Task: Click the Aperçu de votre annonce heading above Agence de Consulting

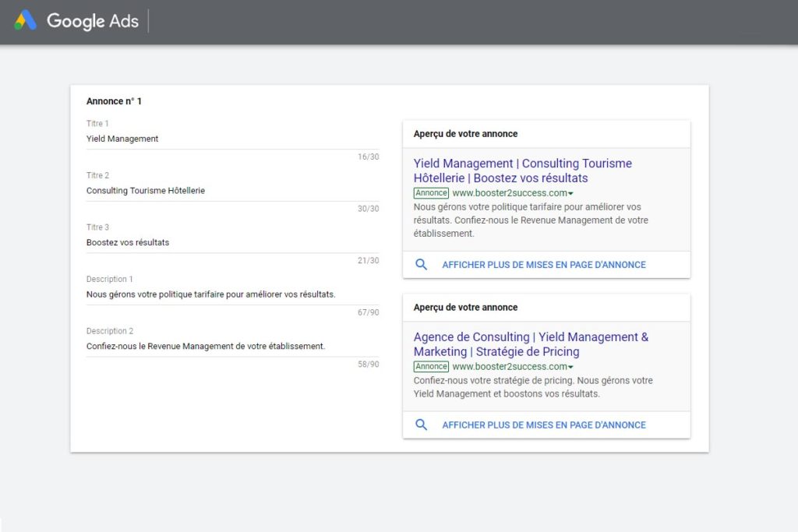Action: pos(465,307)
